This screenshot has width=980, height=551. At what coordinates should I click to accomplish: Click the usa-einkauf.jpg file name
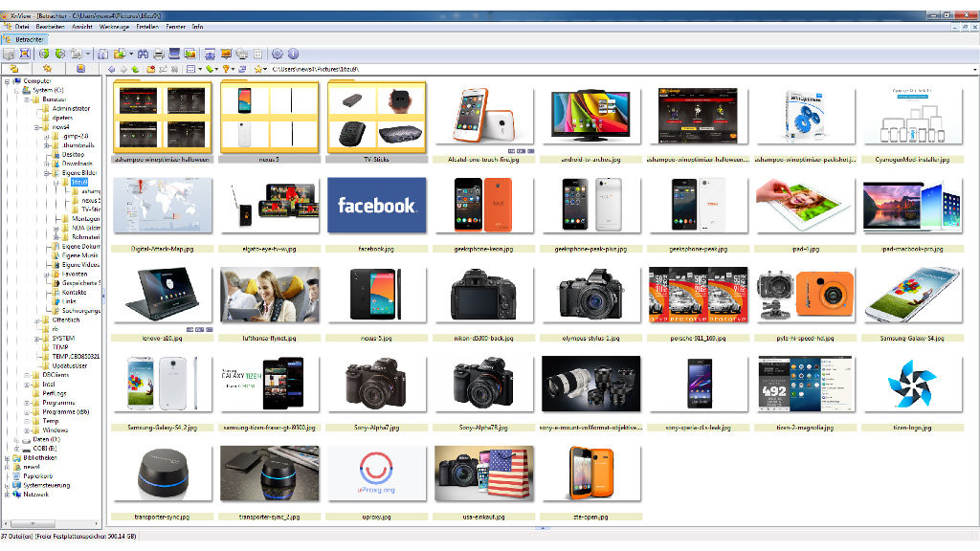(483, 518)
